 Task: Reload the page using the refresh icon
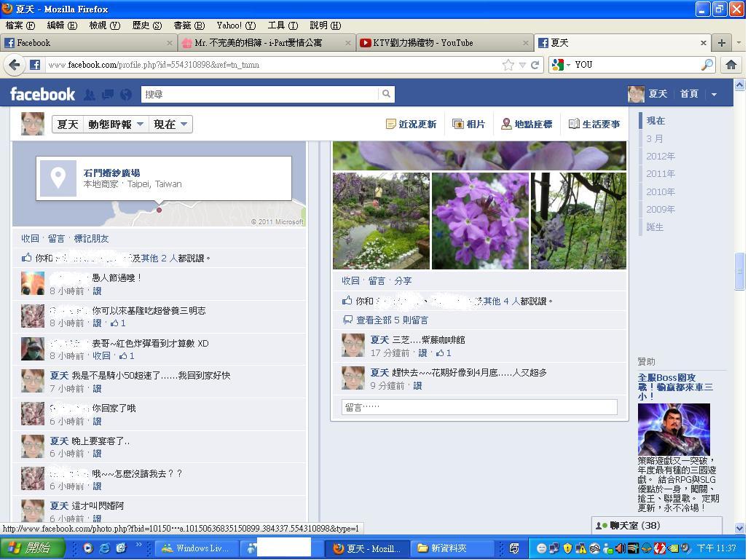tap(535, 65)
